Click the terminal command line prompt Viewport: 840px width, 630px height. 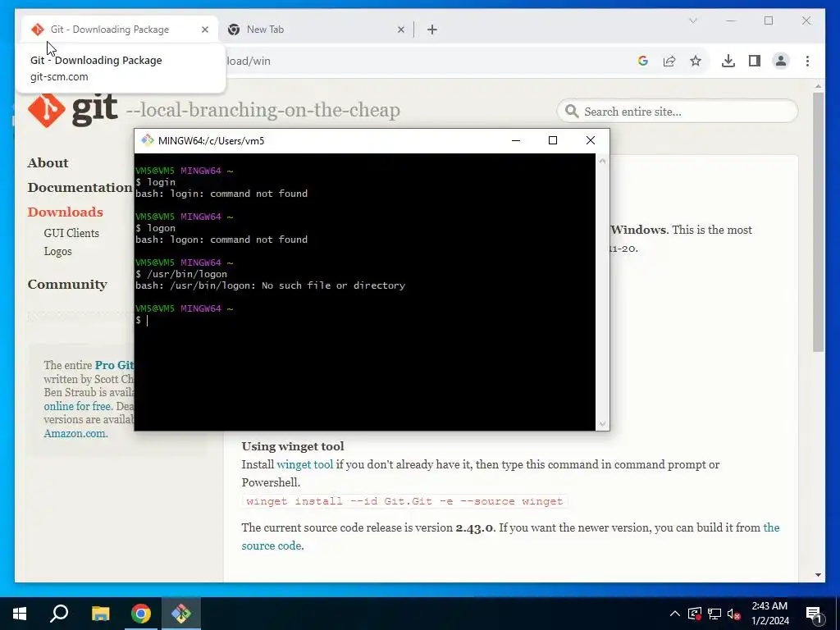(x=142, y=320)
